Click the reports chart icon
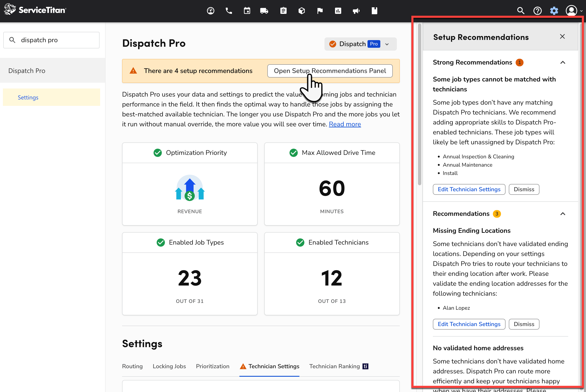This screenshot has width=586, height=392. 338,11
